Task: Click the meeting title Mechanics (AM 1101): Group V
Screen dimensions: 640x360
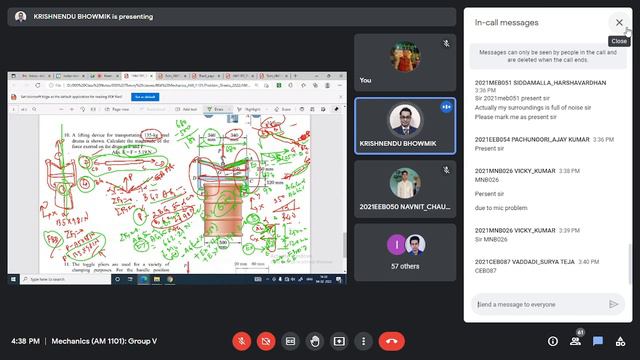Action: [104, 341]
